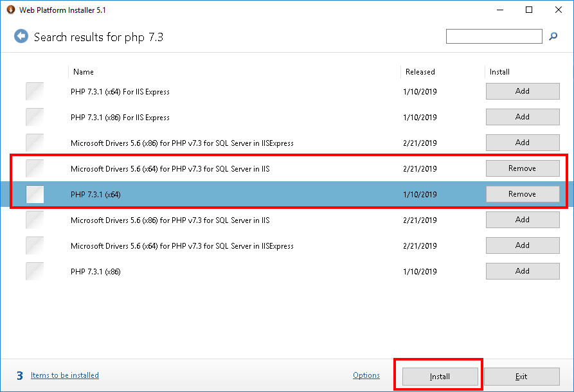Click the search magnifier icon
This screenshot has width=574, height=392.
[553, 36]
